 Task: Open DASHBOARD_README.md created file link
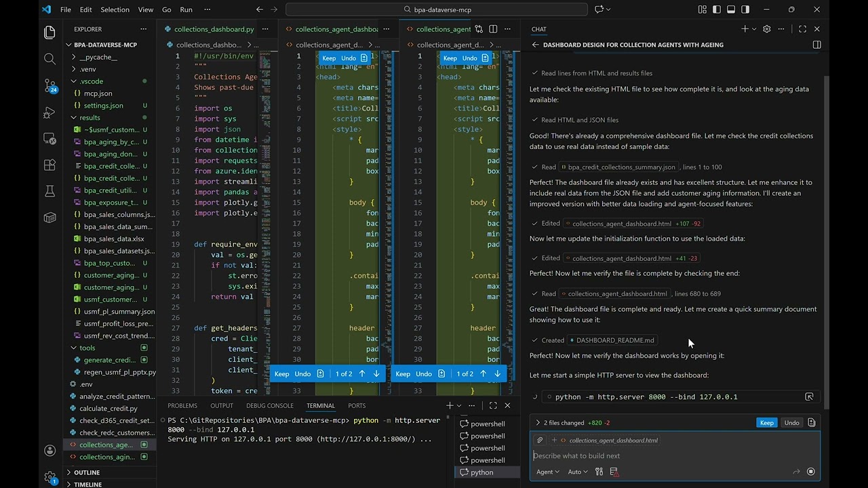pos(612,340)
